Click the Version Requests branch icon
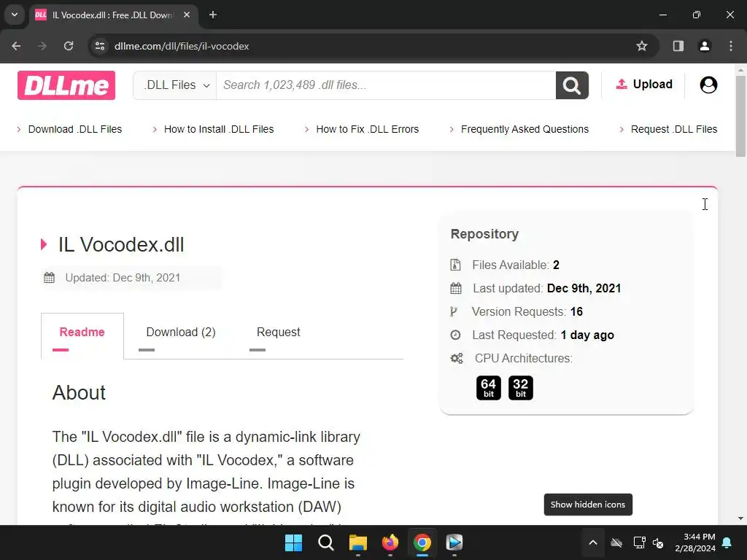747x560 pixels. pyautogui.click(x=454, y=311)
